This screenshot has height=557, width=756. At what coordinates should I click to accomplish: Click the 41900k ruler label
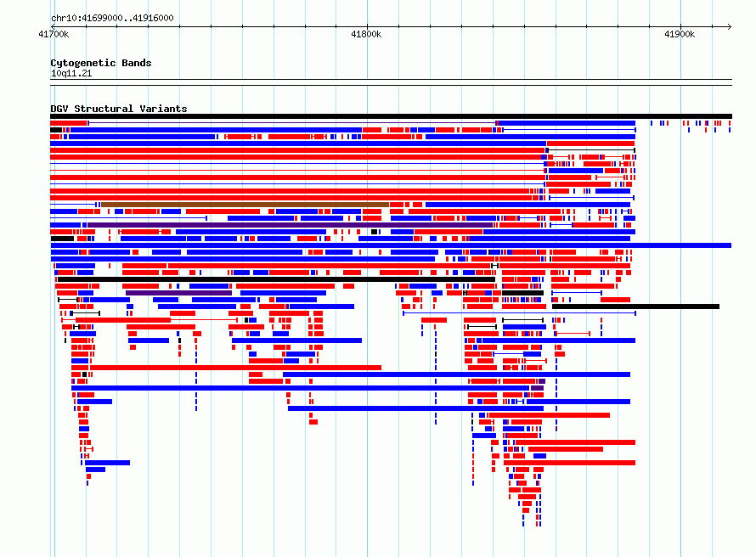pyautogui.click(x=680, y=34)
